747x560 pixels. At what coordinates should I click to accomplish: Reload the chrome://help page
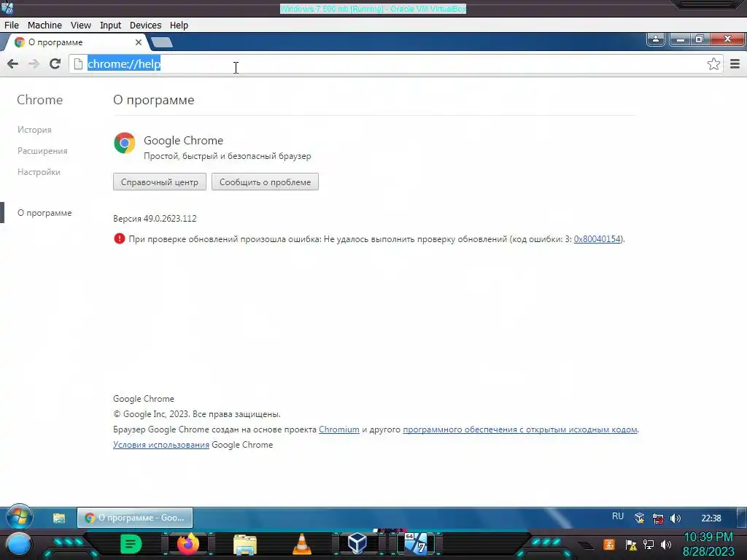(x=55, y=64)
